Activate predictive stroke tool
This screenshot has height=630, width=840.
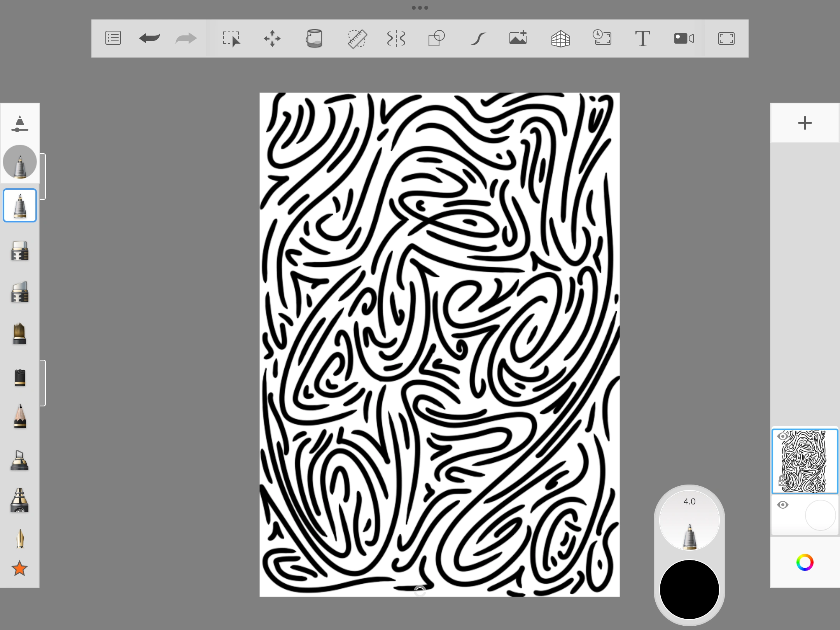click(478, 38)
